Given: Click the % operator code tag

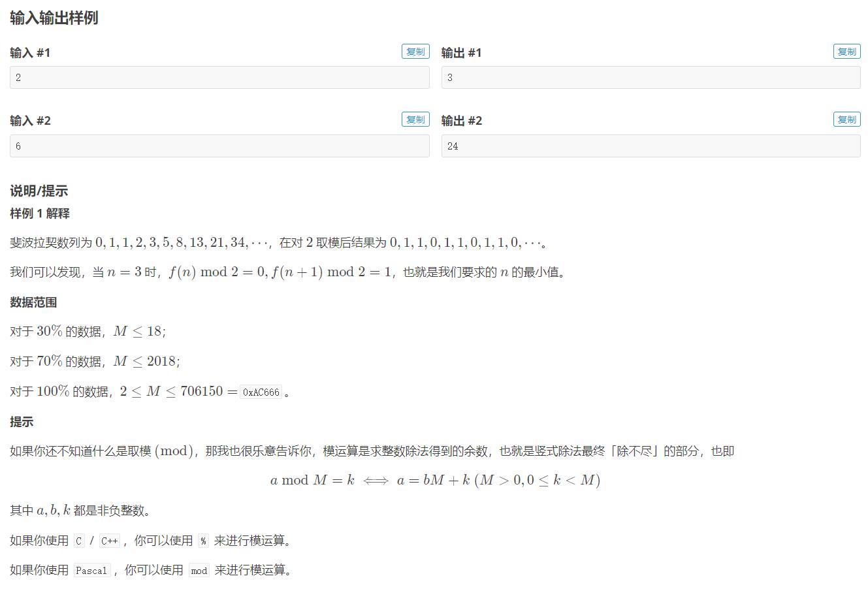Looking at the screenshot, I should (x=204, y=541).
